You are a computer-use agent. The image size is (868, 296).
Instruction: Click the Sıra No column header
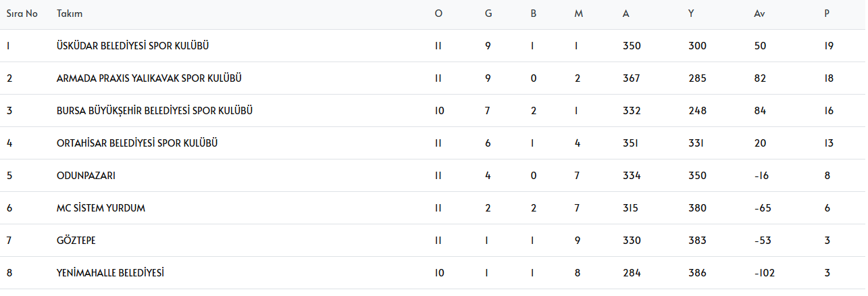point(22,14)
